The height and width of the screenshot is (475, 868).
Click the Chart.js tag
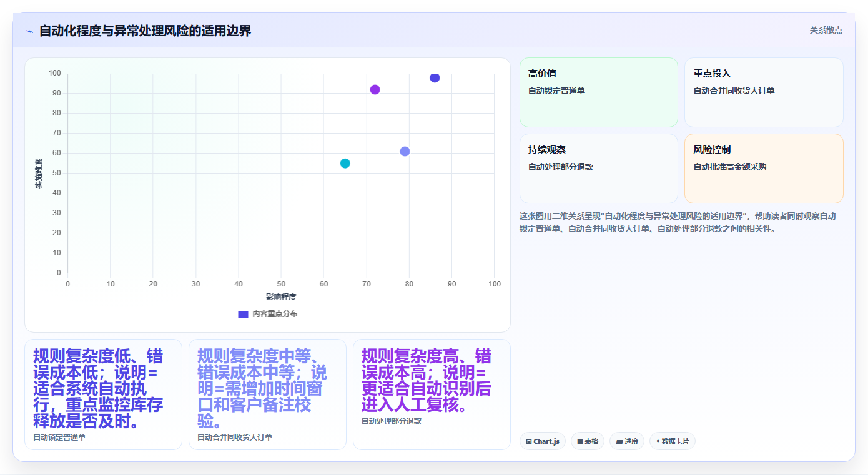[x=543, y=441]
